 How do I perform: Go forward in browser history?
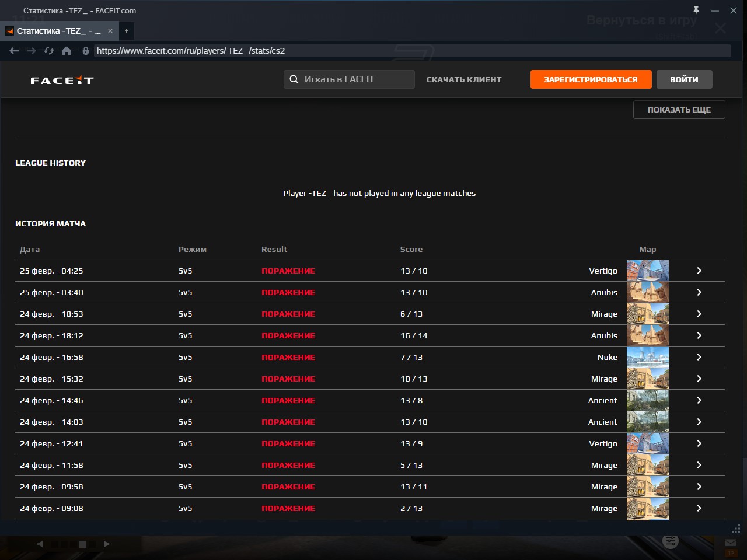click(32, 51)
